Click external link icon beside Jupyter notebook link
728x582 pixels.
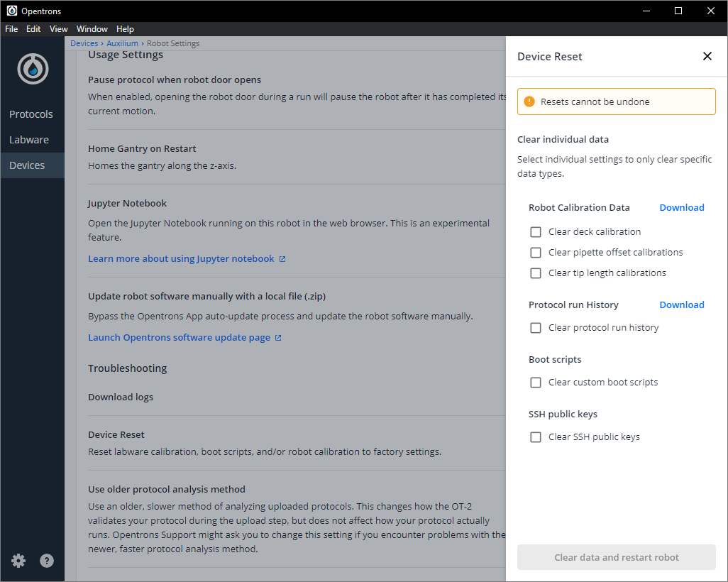point(282,259)
